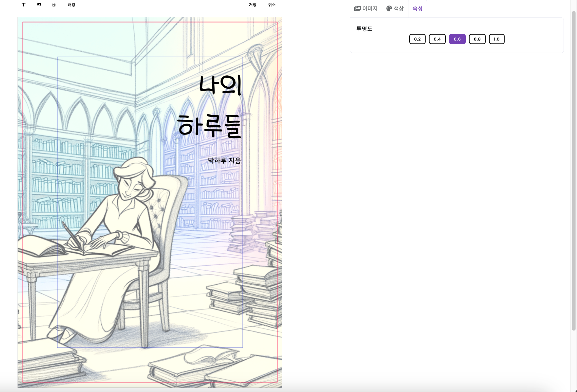The width and height of the screenshot is (577, 392).
Task: Click the vertical scrollbar on right edge
Action: pyautogui.click(x=573, y=171)
